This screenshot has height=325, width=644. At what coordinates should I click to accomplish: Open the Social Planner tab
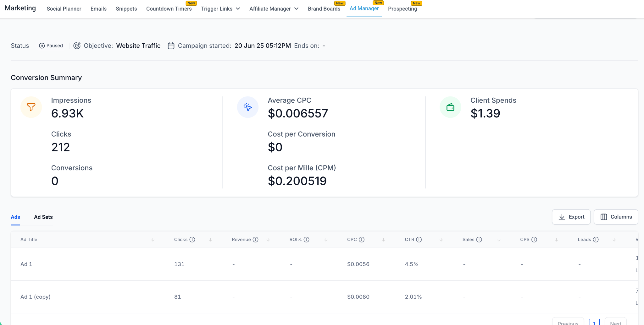(x=64, y=9)
